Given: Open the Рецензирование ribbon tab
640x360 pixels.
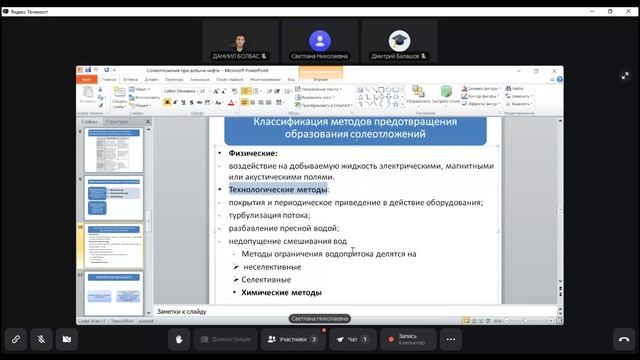Looking at the screenshot, I should click(265, 79).
